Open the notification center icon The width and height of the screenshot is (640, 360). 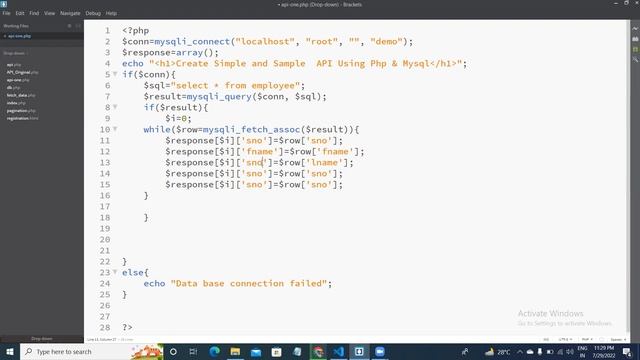627,351
